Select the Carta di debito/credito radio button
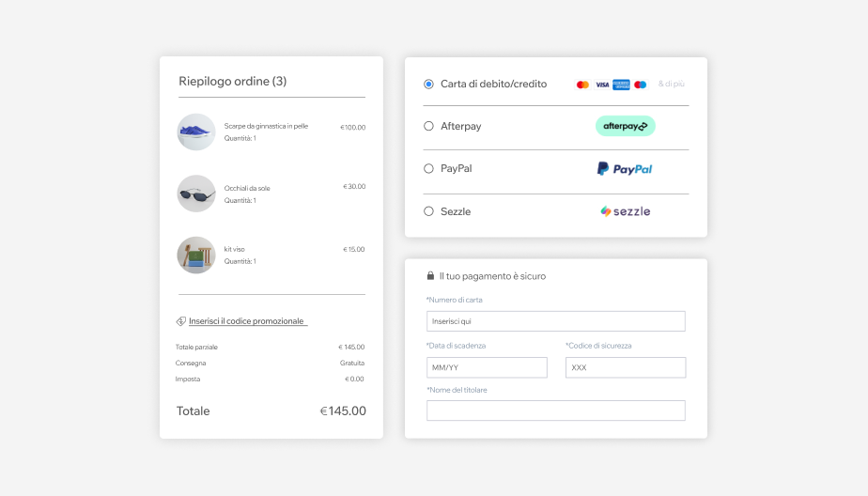Screen dimensions: 868x496 coord(428,85)
